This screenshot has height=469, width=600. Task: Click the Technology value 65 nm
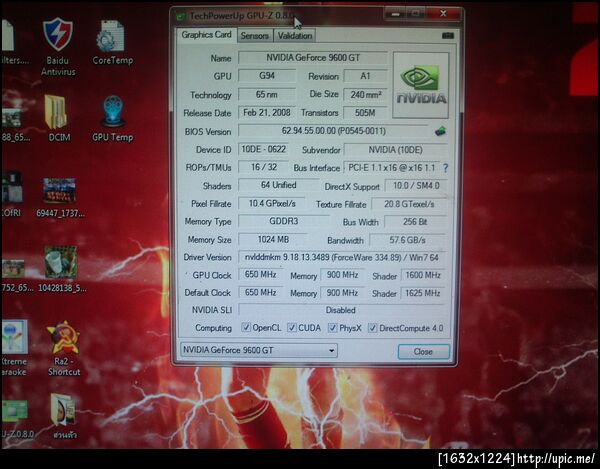tap(267, 94)
